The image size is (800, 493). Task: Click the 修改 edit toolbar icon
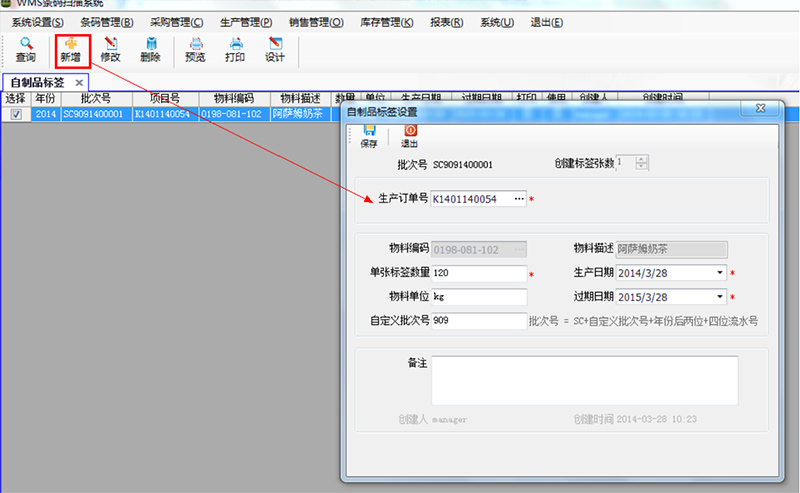(x=111, y=50)
